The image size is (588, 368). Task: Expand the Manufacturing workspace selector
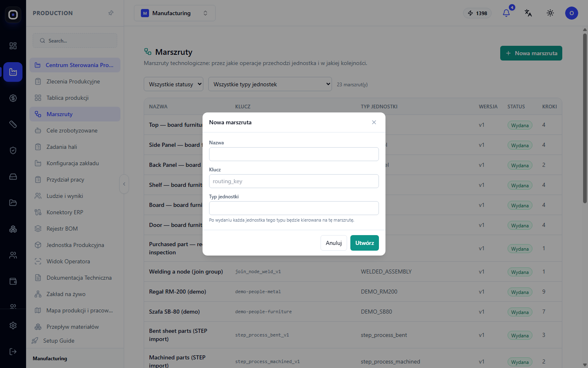(175, 13)
